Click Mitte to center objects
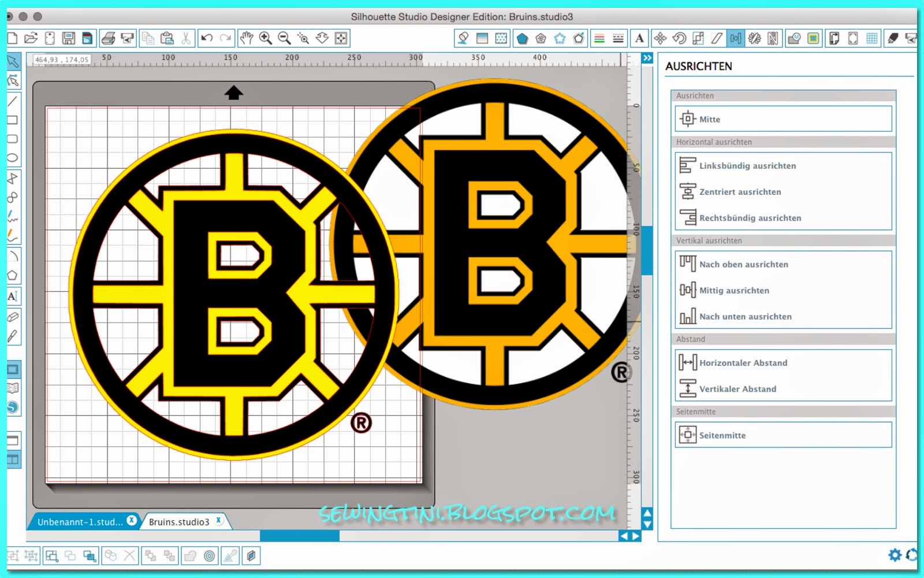 (783, 119)
